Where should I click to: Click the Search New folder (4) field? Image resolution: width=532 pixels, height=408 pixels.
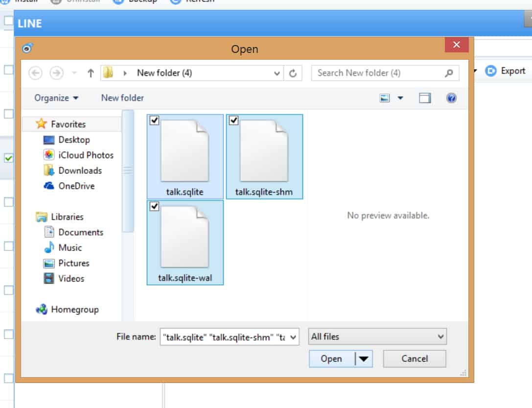[385, 73]
